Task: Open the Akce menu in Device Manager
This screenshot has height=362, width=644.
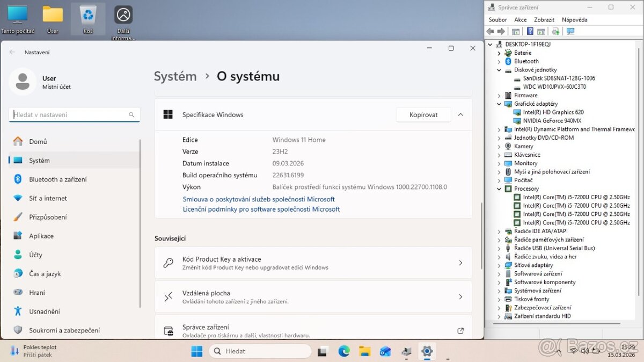Action: [520, 19]
